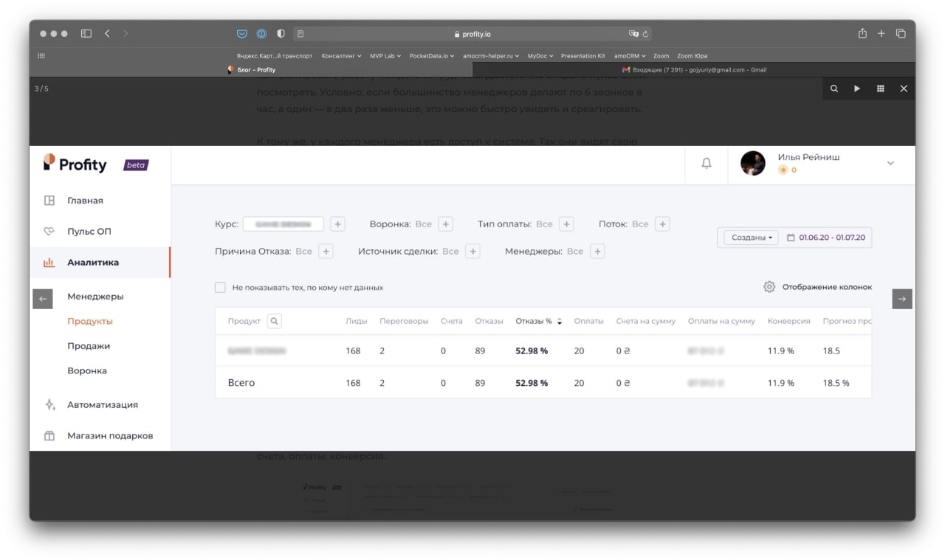The height and width of the screenshot is (560, 945).
Task: Open the Safari share icon
Action: point(862,33)
